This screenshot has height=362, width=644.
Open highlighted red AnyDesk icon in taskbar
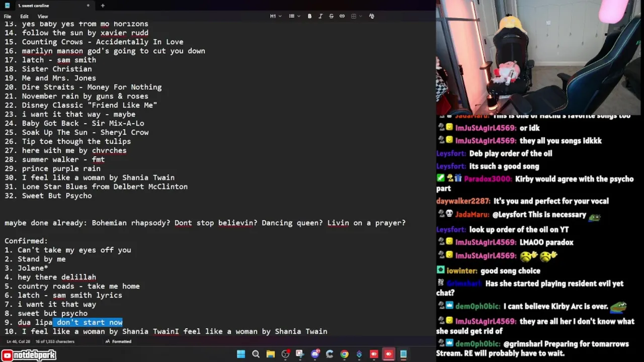388,354
